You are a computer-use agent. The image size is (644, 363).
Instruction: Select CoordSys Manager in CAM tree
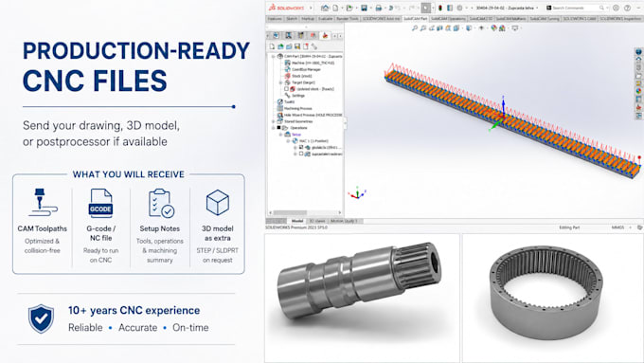tap(306, 69)
